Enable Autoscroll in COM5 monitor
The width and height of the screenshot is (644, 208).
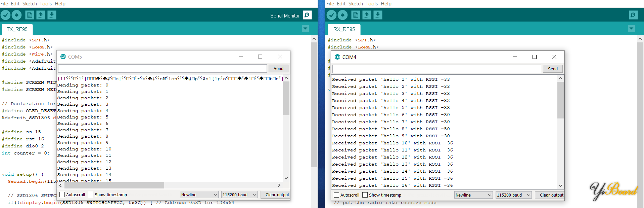tap(62, 195)
